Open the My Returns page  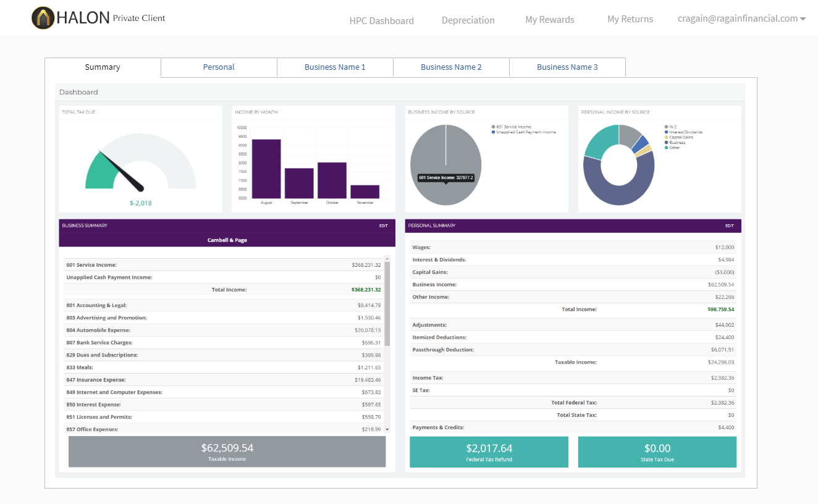pyautogui.click(x=630, y=19)
